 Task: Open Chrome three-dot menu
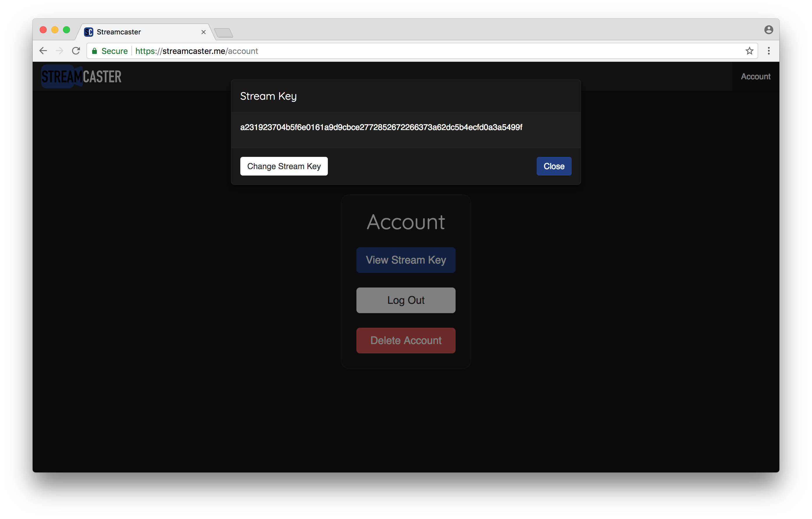[x=769, y=51]
